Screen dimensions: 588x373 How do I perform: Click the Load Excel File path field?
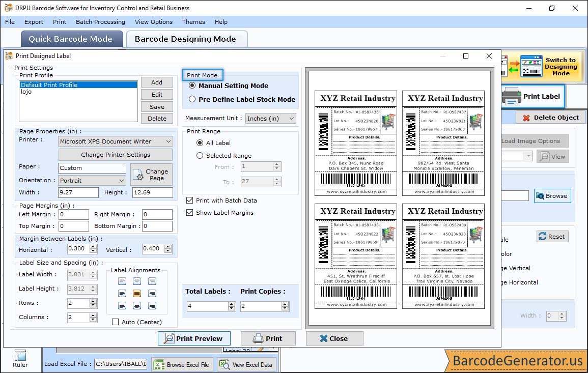(x=121, y=364)
